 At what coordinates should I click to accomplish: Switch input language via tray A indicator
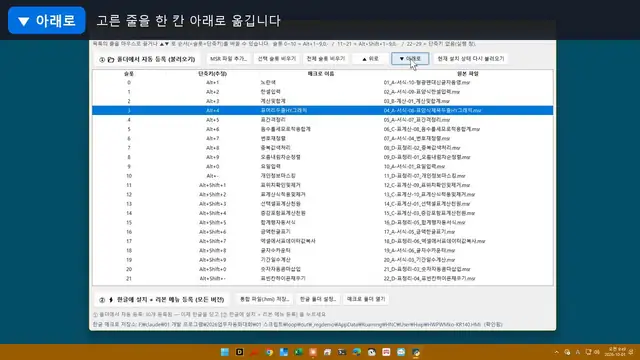(x=578, y=352)
